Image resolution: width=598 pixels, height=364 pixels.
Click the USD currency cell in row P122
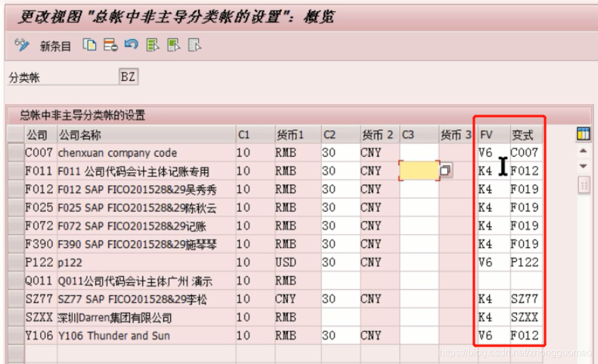click(298, 262)
